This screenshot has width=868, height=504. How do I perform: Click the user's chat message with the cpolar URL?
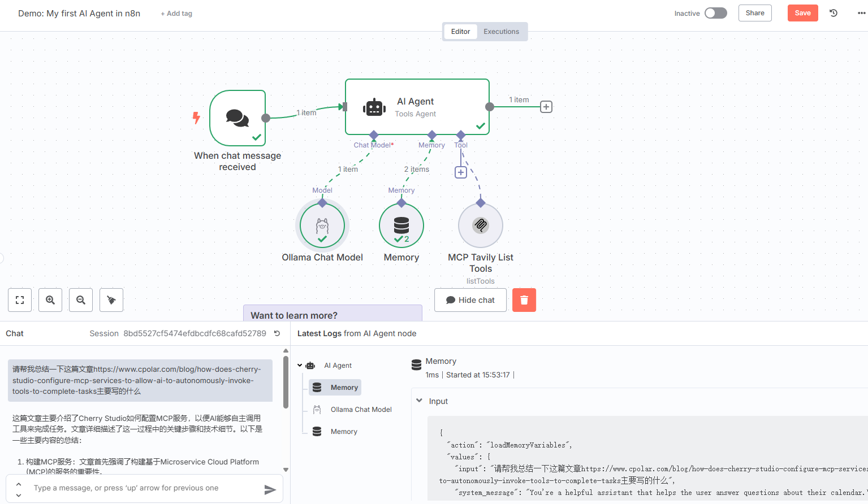coord(140,380)
